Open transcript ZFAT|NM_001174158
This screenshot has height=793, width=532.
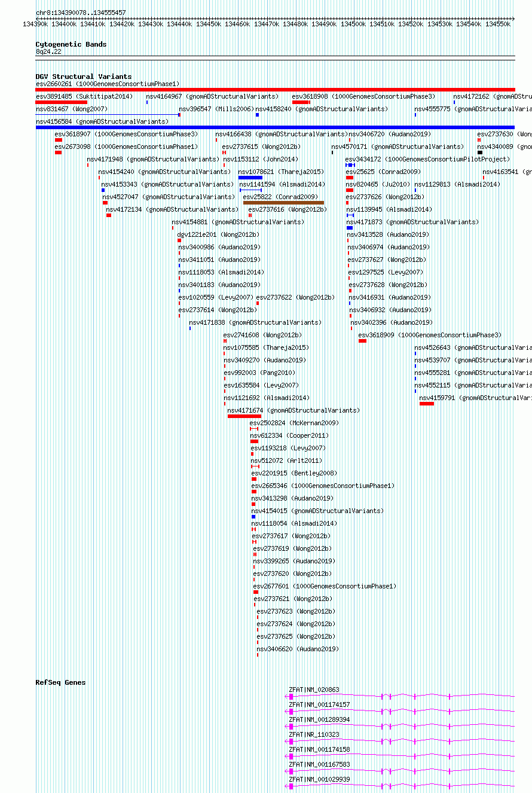click(x=319, y=749)
